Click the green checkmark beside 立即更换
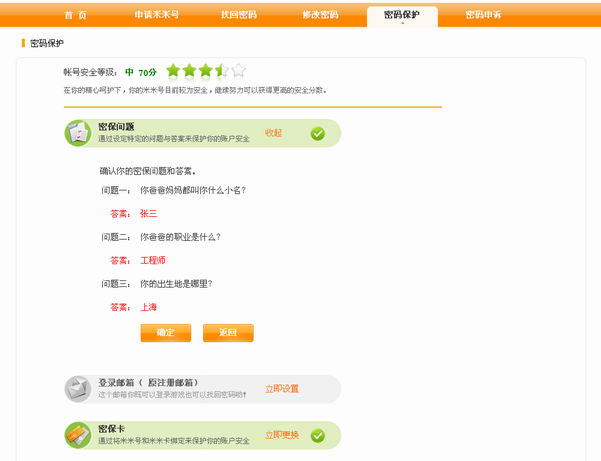Screen dimensions: 601x461 coord(318,435)
